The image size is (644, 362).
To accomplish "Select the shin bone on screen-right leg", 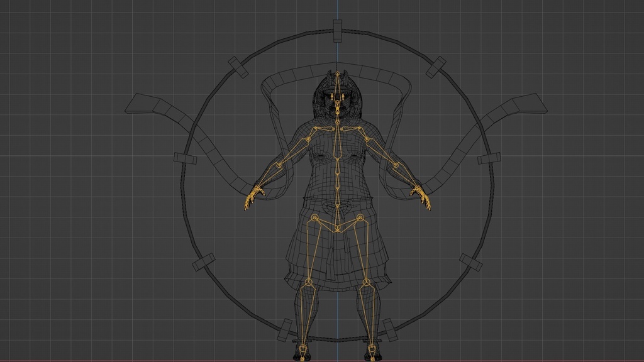I will tap(369, 315).
